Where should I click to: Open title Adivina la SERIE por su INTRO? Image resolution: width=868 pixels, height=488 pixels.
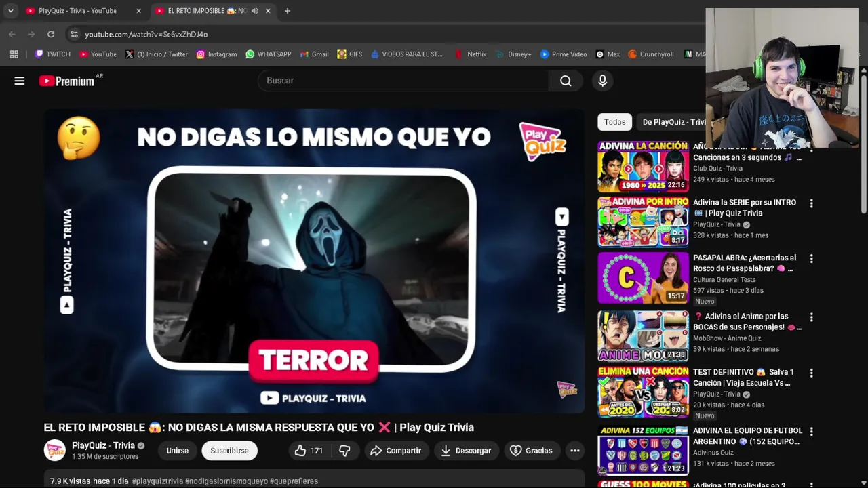[x=745, y=208]
